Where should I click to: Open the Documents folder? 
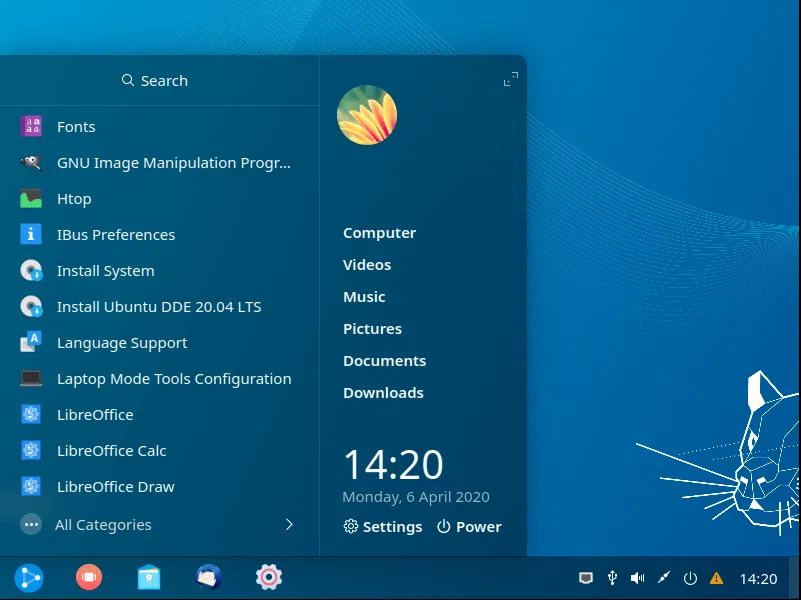click(385, 361)
